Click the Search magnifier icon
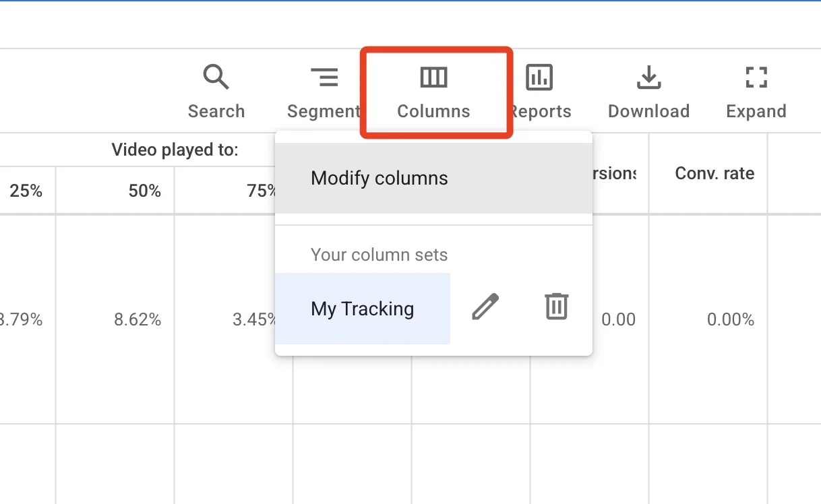This screenshot has width=821, height=504. point(216,78)
